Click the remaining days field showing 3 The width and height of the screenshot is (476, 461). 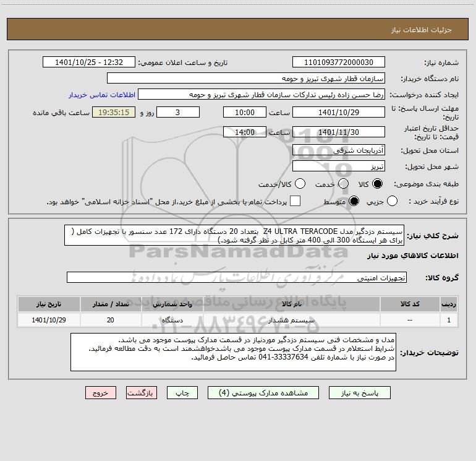[178, 112]
